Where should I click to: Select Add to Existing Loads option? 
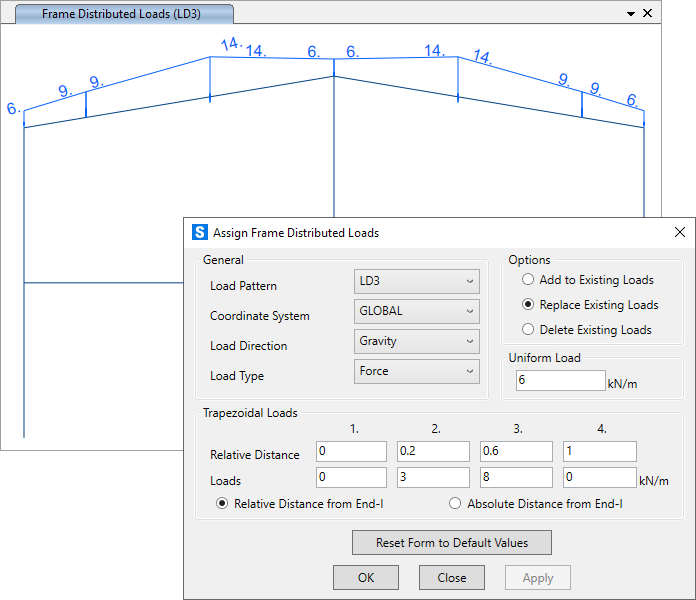coord(528,280)
